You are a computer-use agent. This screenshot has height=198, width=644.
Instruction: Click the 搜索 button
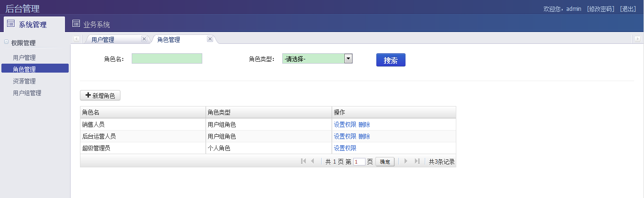391,60
